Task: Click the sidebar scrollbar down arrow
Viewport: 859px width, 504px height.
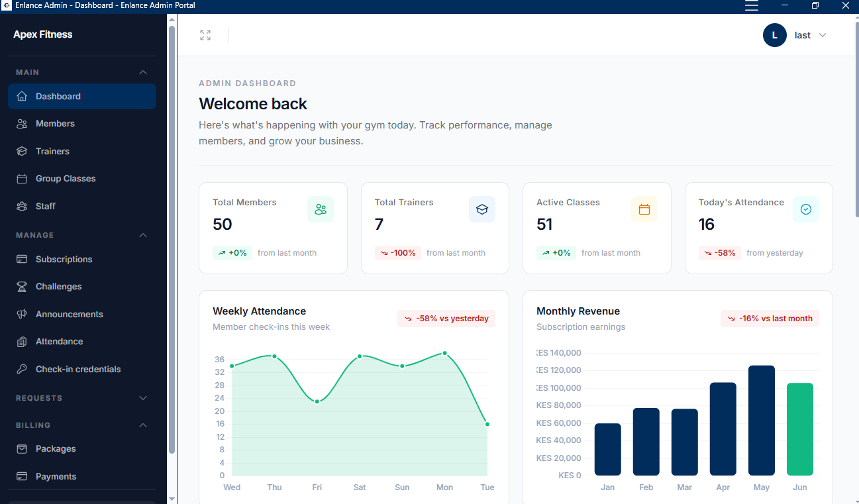Action: (x=172, y=499)
